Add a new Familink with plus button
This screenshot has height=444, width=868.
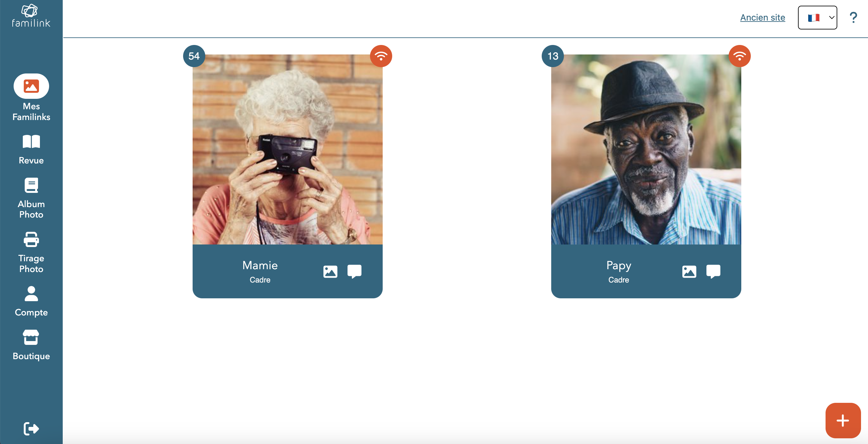[x=843, y=420]
